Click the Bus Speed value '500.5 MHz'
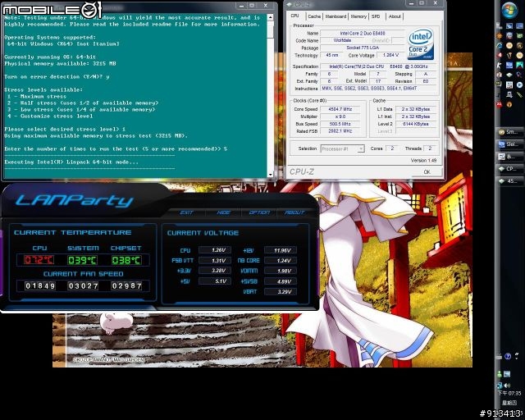The height and width of the screenshot is (420, 525). point(340,124)
